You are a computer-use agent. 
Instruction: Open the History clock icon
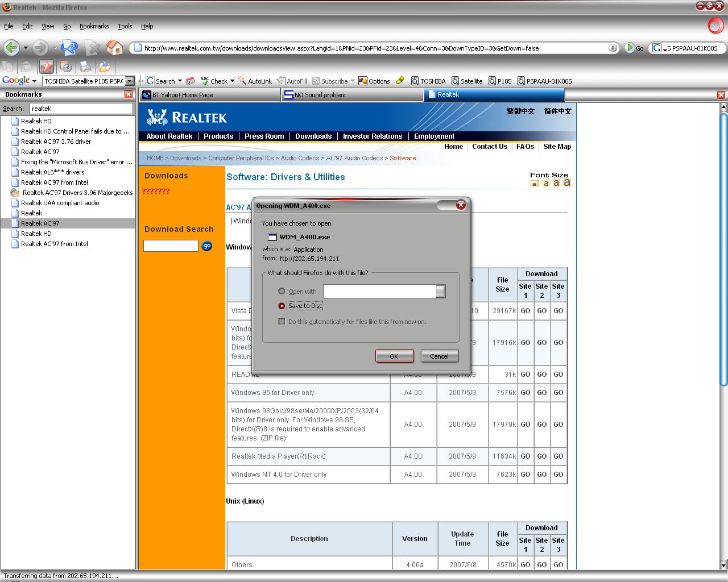click(x=65, y=67)
